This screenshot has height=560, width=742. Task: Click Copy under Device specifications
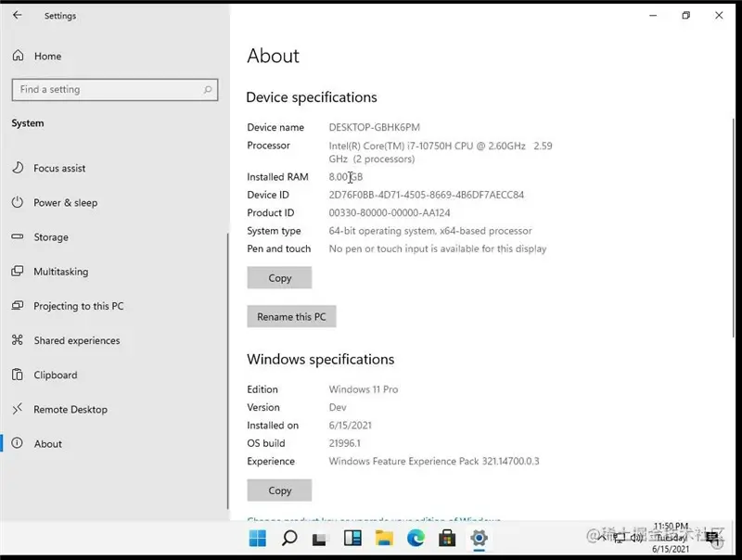coord(279,277)
